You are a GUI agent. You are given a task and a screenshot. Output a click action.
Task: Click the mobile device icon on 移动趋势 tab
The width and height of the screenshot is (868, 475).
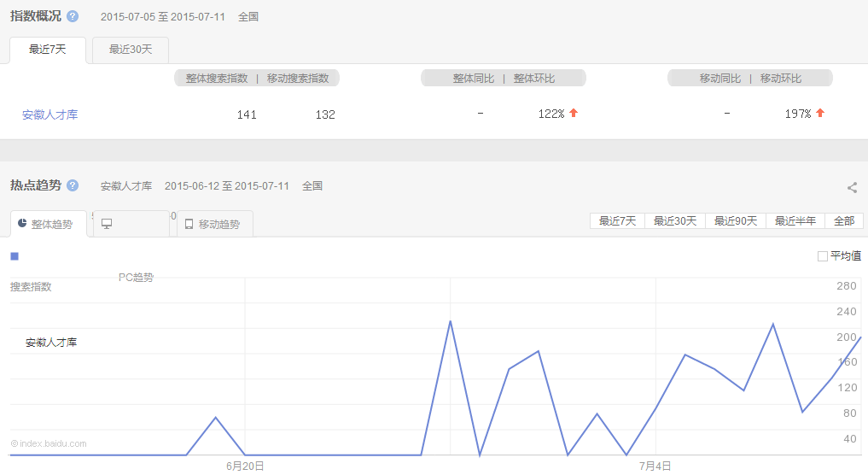189,224
